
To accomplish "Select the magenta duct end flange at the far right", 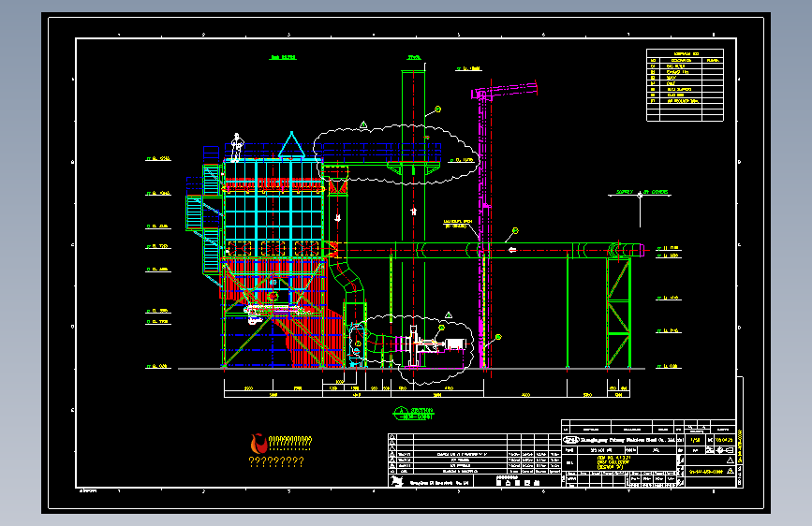I will coord(642,251).
